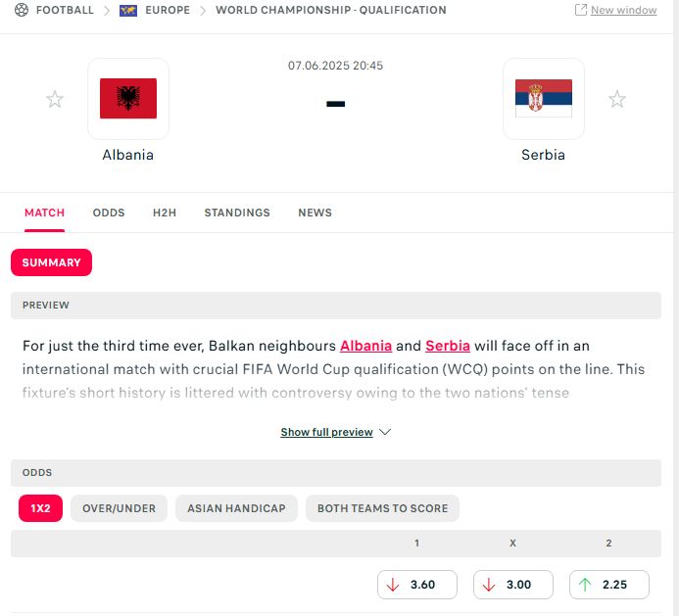Open the H2H tab
The image size is (679, 616).
click(x=165, y=213)
